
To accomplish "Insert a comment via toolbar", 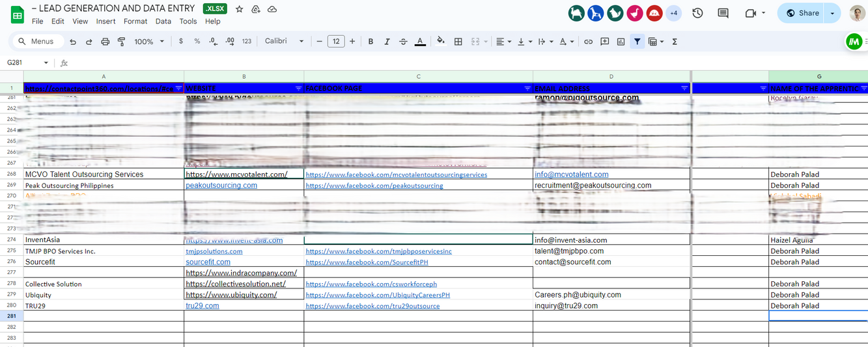I will point(604,42).
